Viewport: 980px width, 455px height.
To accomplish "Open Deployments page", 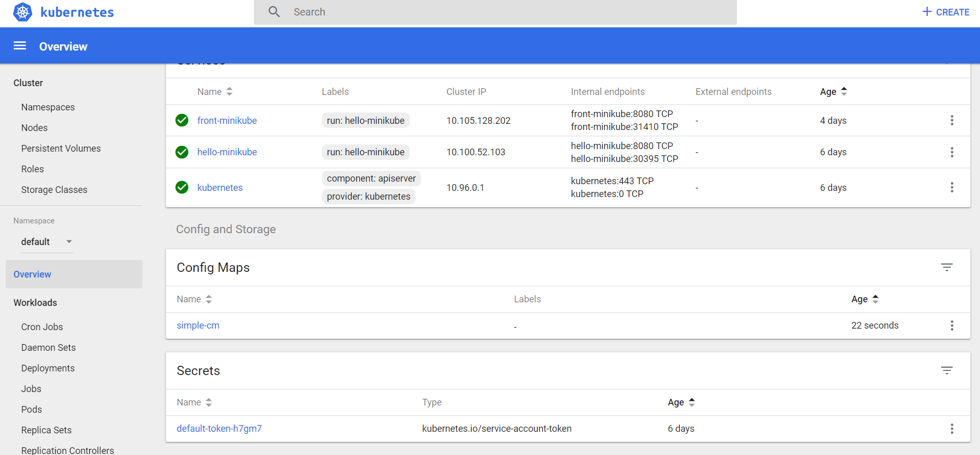I will click(48, 368).
